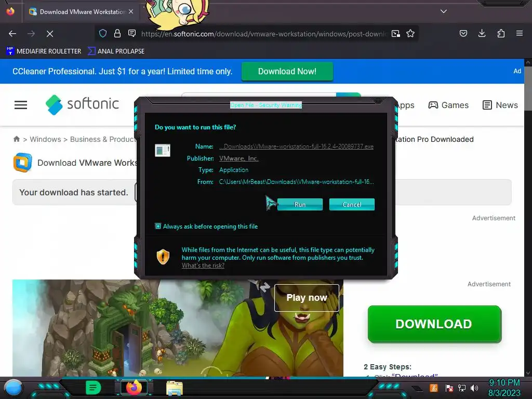Open the Softonic hamburger menu
Image resolution: width=532 pixels, height=399 pixels.
click(x=21, y=105)
